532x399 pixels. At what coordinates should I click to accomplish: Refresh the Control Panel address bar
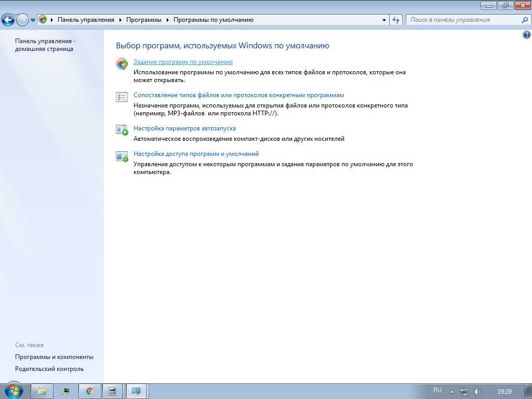coord(396,20)
